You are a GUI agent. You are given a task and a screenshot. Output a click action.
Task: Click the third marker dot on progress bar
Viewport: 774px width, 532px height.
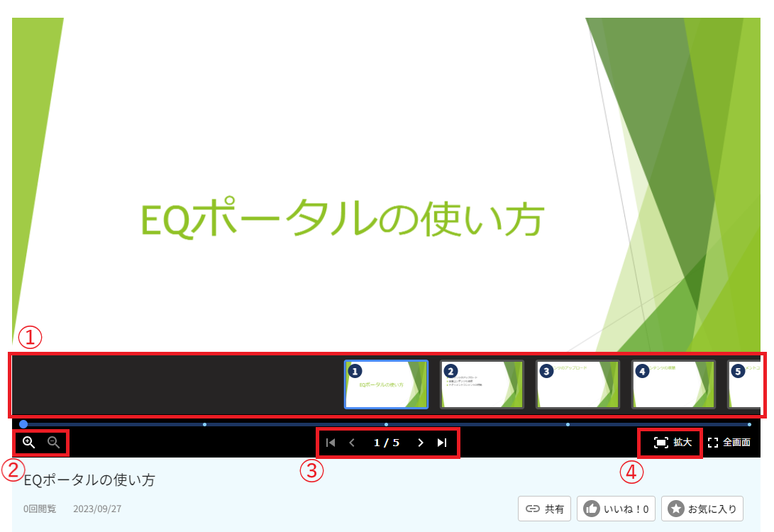(386, 424)
